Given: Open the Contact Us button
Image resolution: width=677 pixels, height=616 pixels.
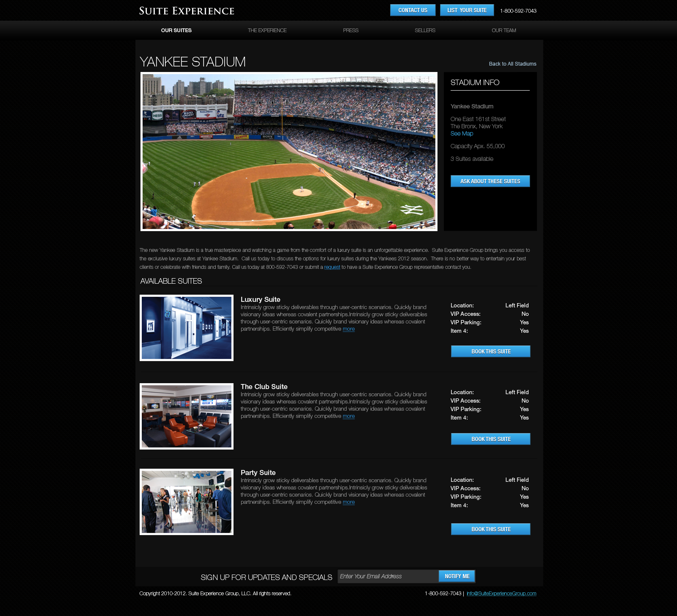Looking at the screenshot, I should tap(413, 10).
